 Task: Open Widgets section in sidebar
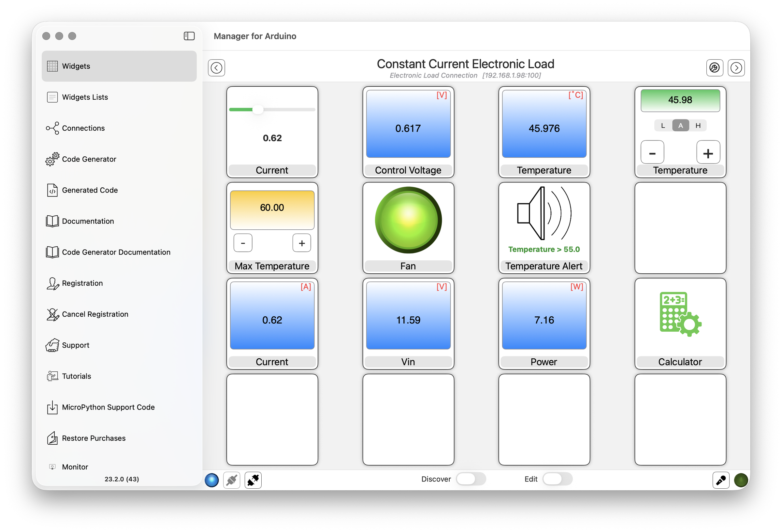pyautogui.click(x=119, y=66)
